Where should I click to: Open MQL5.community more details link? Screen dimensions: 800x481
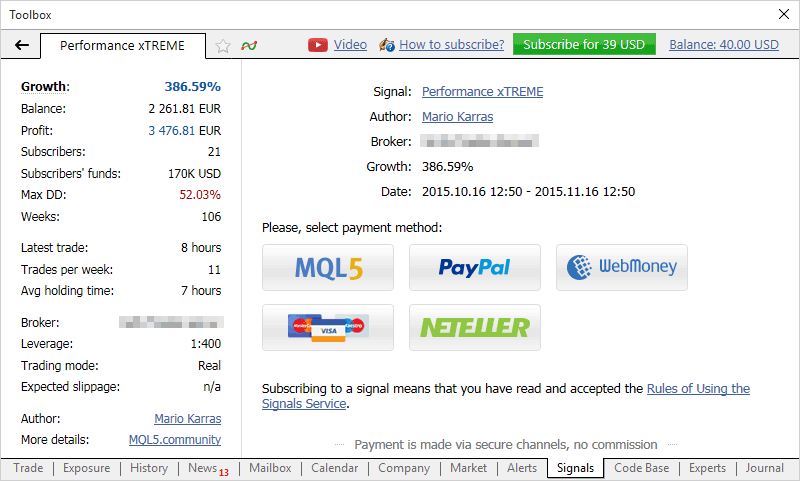(175, 440)
